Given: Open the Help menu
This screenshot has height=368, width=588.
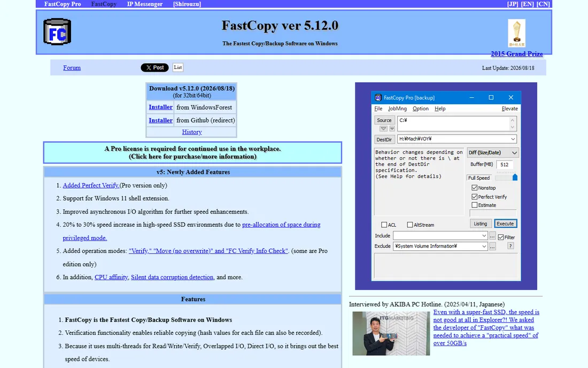Looking at the screenshot, I should coord(440,109).
